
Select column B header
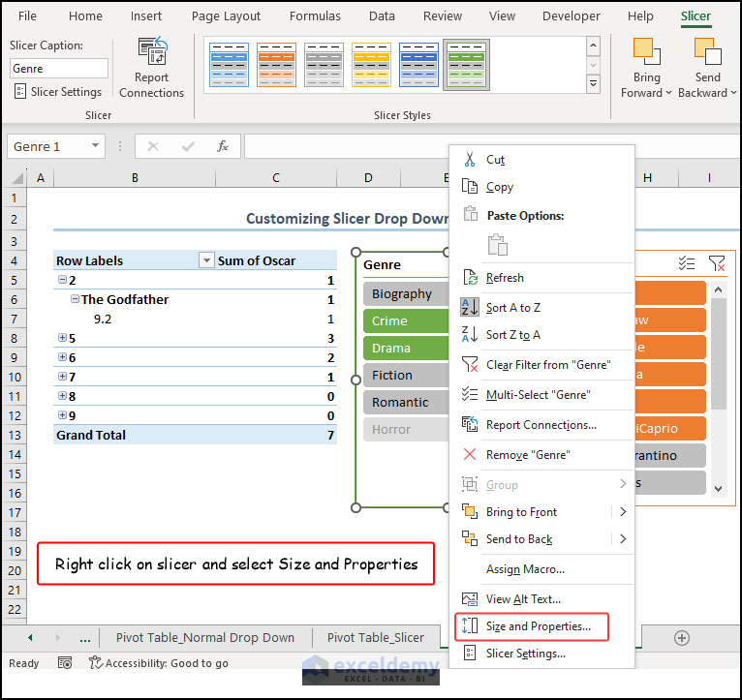point(135,178)
